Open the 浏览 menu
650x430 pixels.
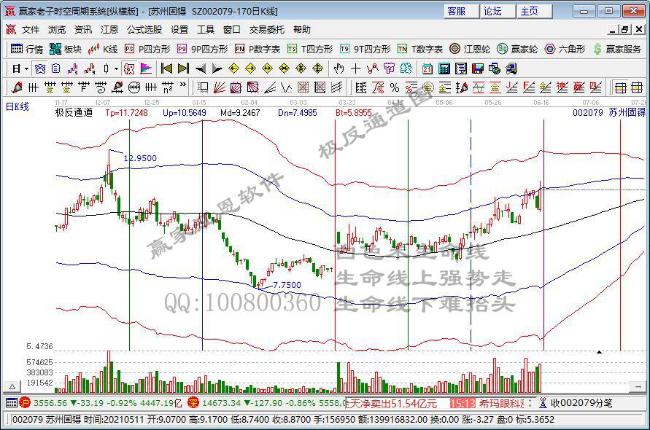click(57, 29)
